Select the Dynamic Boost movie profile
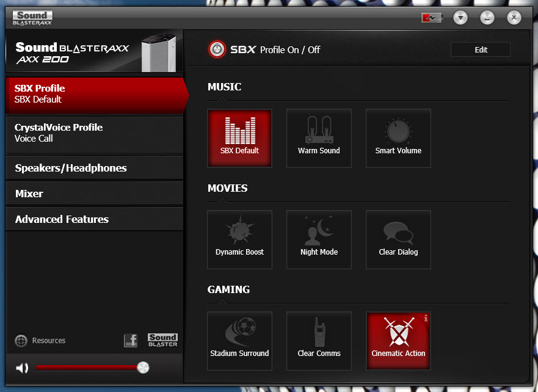 (239, 239)
